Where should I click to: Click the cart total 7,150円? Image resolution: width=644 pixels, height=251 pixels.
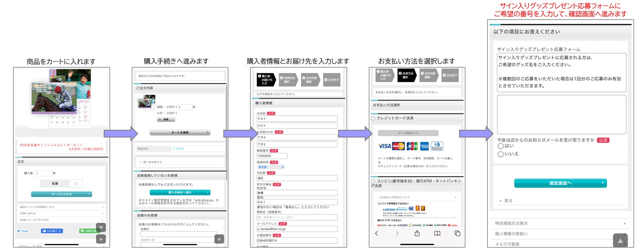point(179,148)
